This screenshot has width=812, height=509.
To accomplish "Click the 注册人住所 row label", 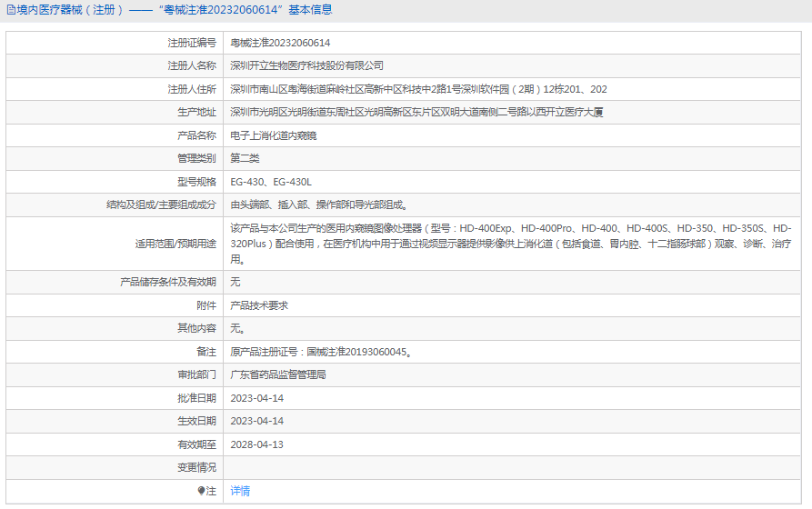I will pos(192,89).
